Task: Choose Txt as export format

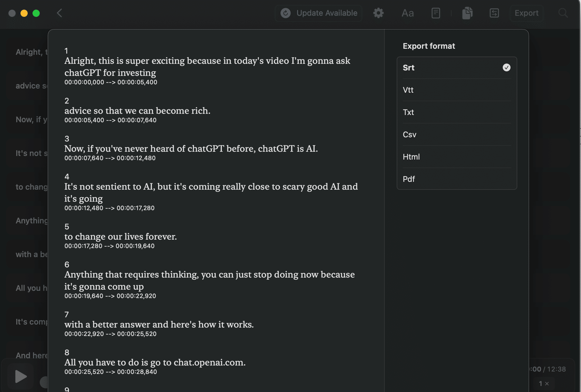Action: pyautogui.click(x=457, y=112)
